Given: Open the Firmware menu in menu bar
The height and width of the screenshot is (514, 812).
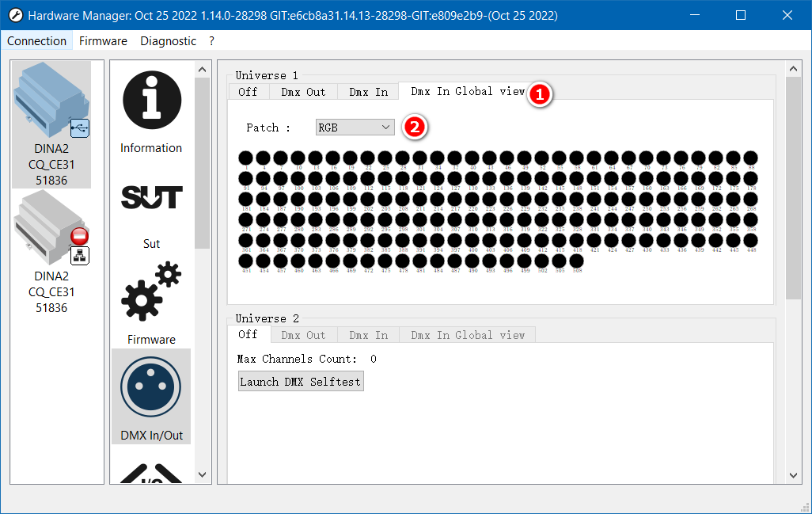Looking at the screenshot, I should [103, 41].
